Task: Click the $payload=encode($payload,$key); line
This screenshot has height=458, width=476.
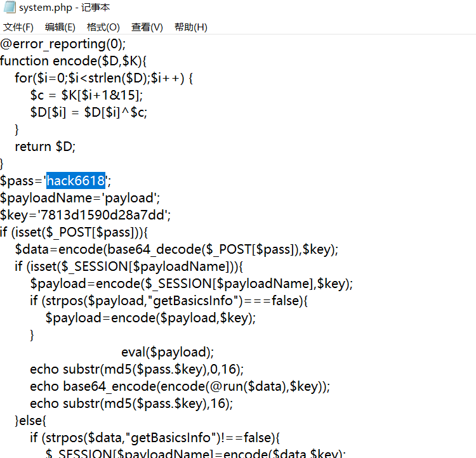Action: (x=150, y=318)
